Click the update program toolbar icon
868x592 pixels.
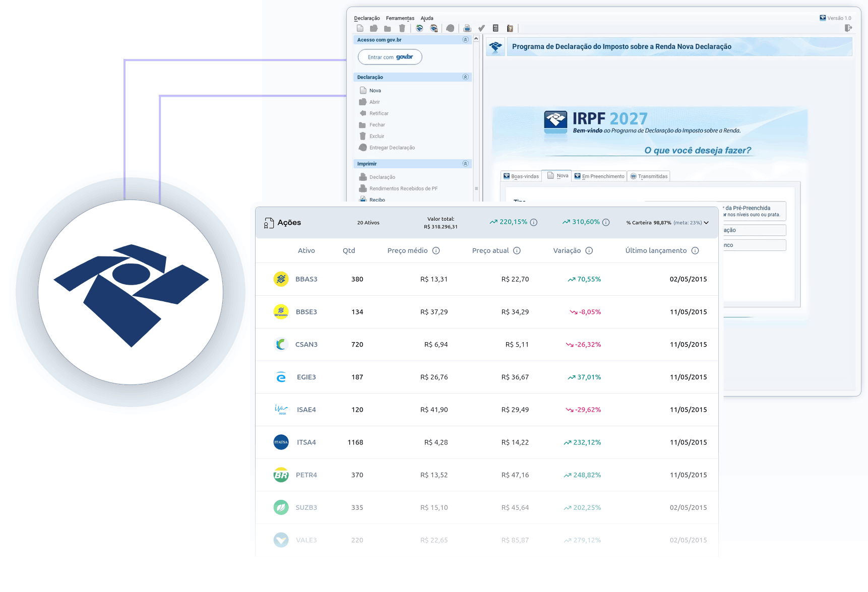[419, 28]
